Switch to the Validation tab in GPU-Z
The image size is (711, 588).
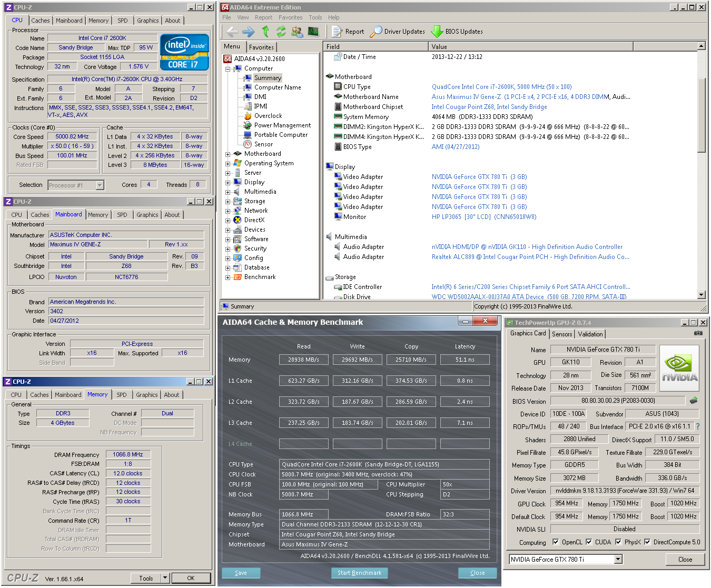590,334
